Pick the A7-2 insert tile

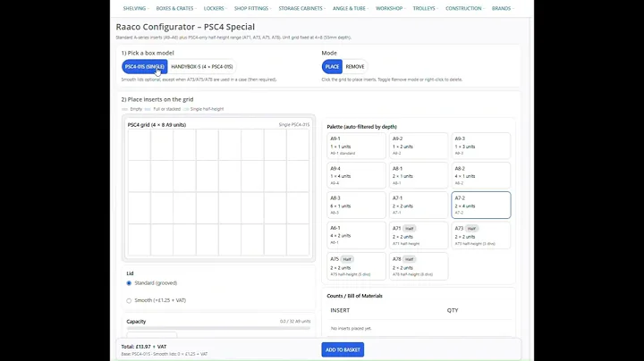coord(481,205)
